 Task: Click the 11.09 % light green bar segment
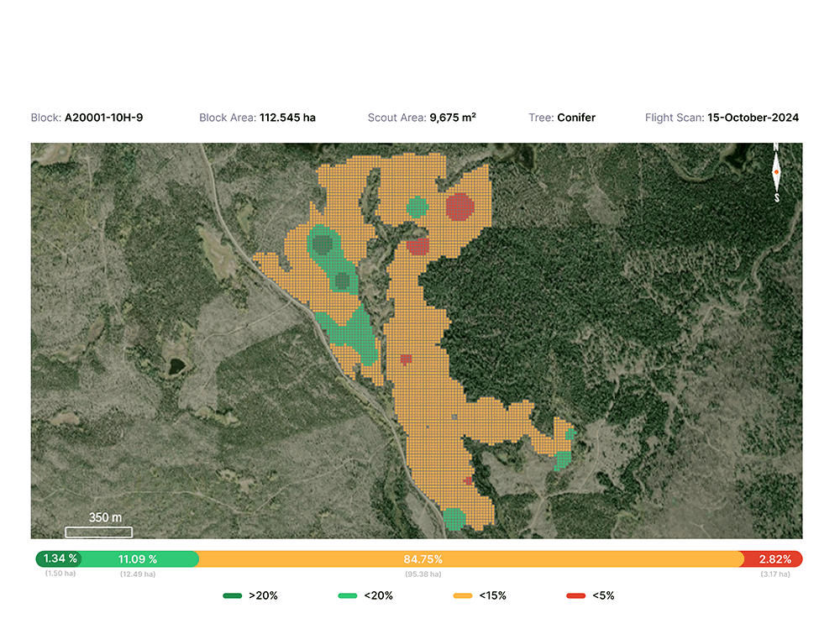tap(138, 559)
